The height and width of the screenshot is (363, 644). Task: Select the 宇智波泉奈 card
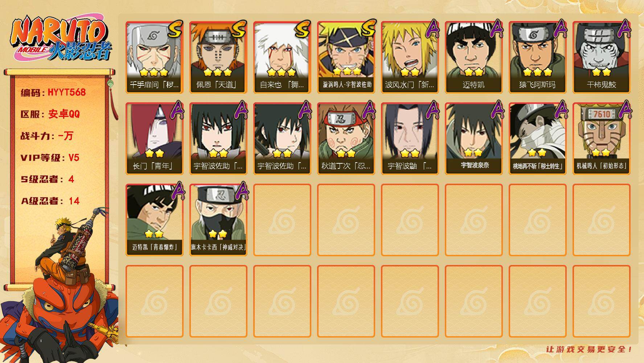pyautogui.click(x=474, y=139)
